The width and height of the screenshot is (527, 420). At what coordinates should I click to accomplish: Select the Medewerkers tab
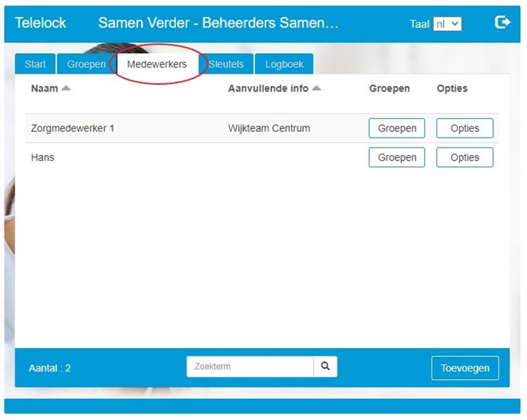(x=157, y=64)
